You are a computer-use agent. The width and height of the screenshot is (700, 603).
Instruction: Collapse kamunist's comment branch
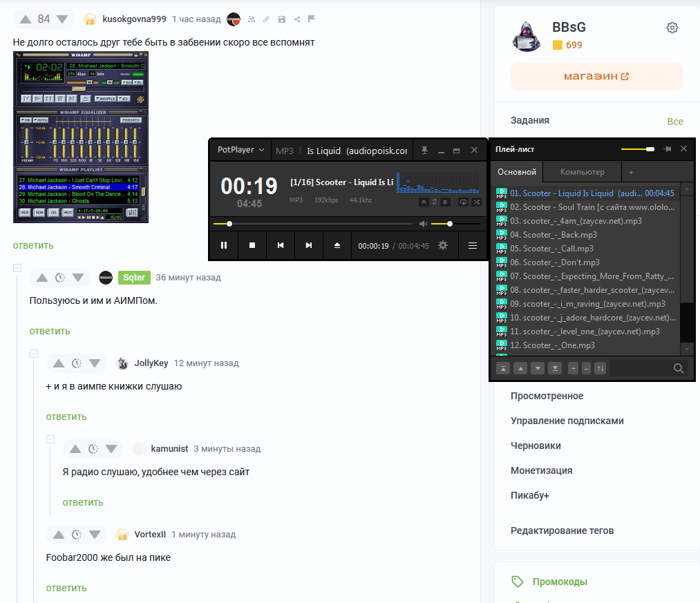pyautogui.click(x=50, y=439)
